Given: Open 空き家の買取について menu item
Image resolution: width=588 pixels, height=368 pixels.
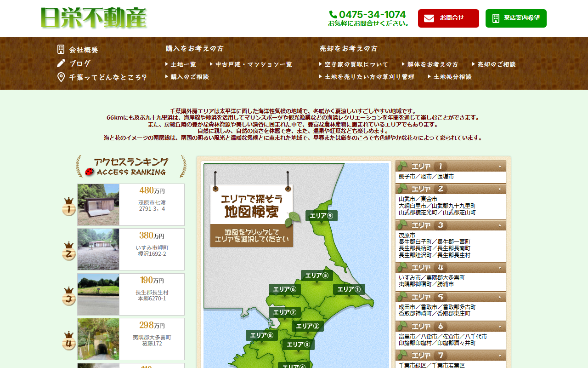Looking at the screenshot, I should [354, 64].
